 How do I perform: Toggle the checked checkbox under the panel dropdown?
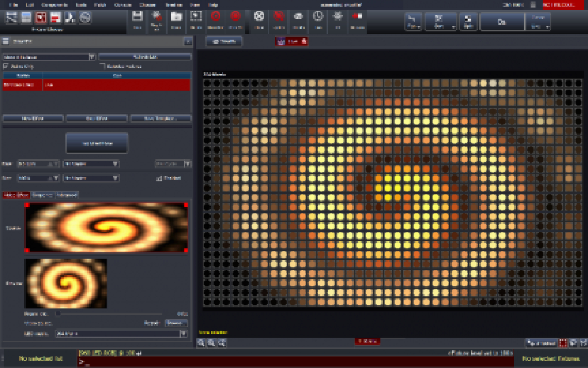(x=6, y=66)
